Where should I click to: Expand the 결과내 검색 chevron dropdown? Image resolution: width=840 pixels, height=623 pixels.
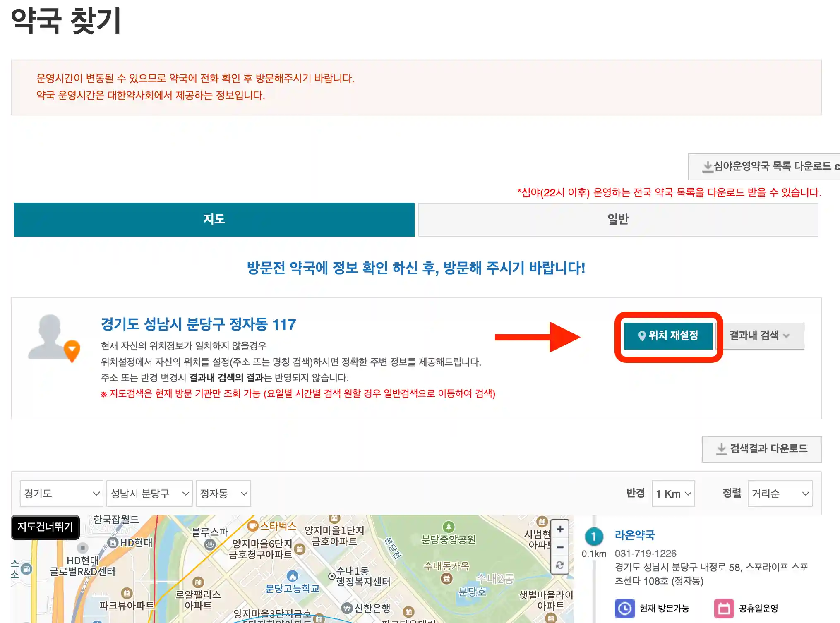pos(786,336)
